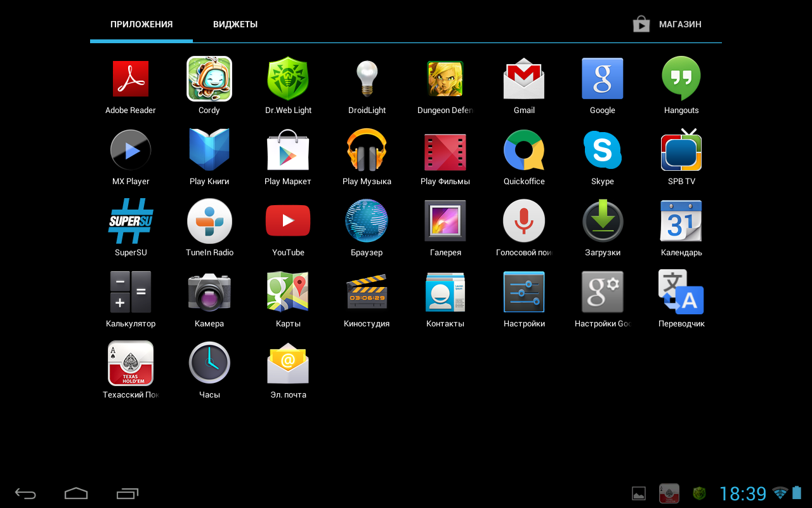Viewport: 812px width, 508px height.
Task: Open the Gmail app
Action: tap(524, 79)
